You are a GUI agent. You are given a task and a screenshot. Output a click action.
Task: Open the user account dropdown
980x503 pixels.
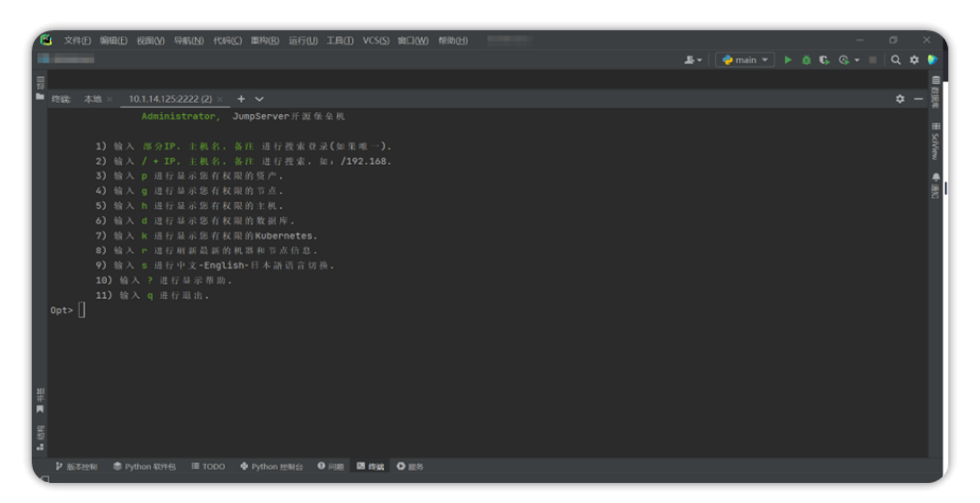[693, 60]
